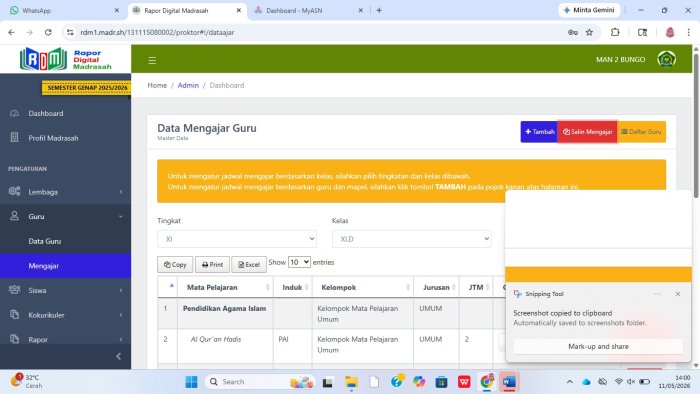Click the address bar URL
This screenshot has width=700, height=394.
[157, 33]
